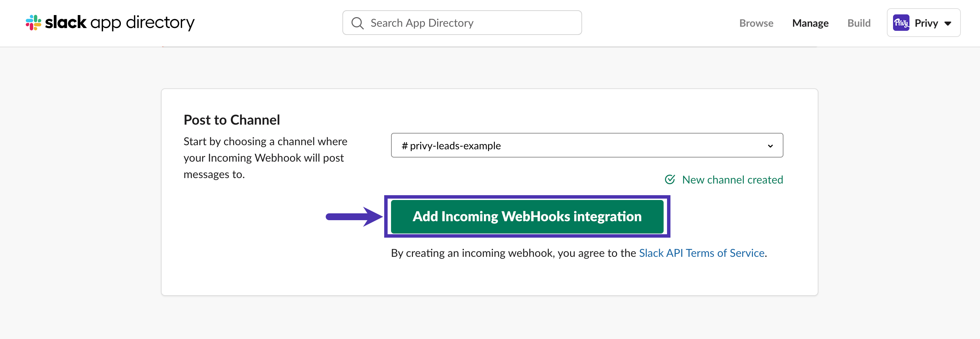Image resolution: width=980 pixels, height=339 pixels.
Task: Click the Privy workspace name
Action: [926, 23]
